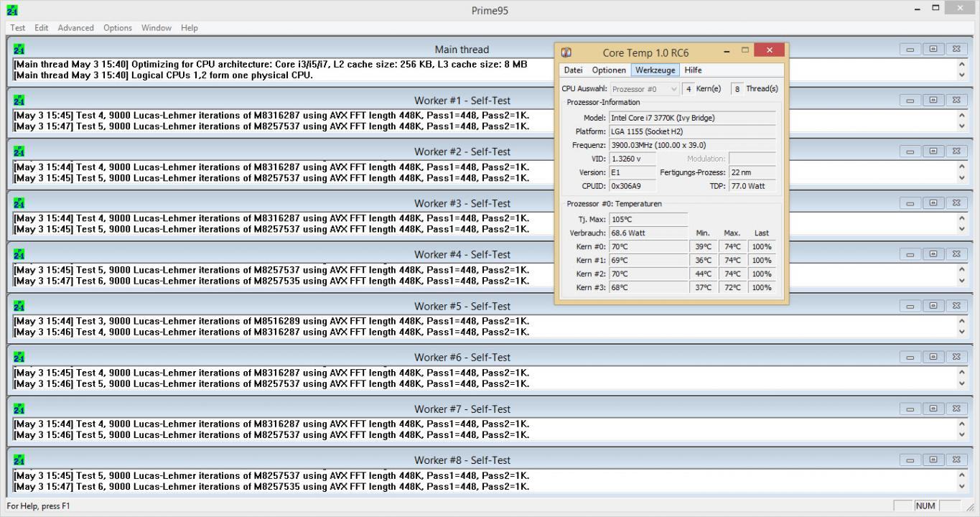The image size is (980, 517).
Task: Click the Worker #5 Test 3 M8516289 log line
Action: [x=271, y=321]
